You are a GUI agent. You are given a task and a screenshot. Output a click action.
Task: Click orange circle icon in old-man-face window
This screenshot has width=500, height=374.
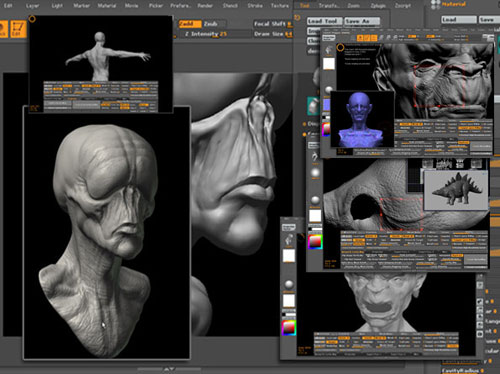pos(340,48)
